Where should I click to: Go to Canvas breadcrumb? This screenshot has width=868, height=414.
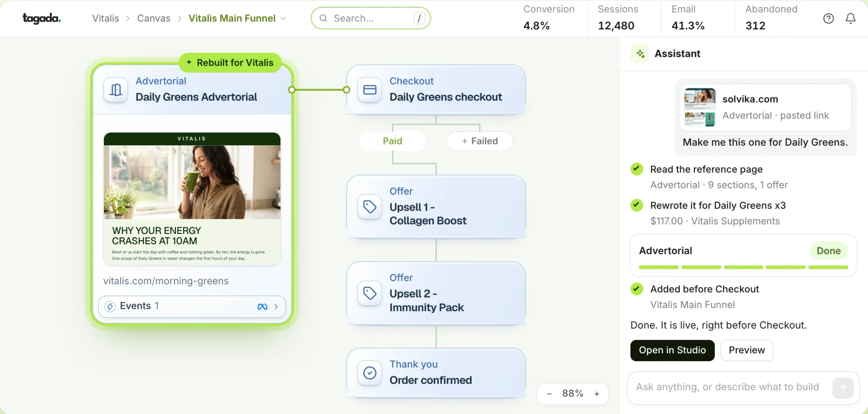click(154, 18)
